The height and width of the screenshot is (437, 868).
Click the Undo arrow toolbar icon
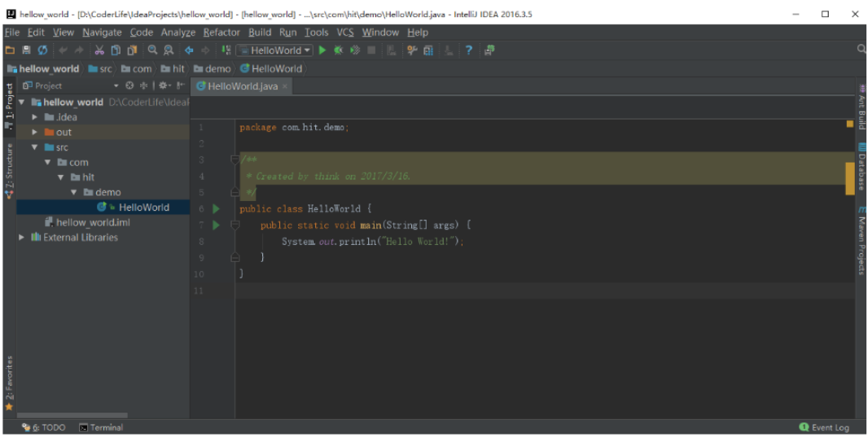tap(63, 50)
